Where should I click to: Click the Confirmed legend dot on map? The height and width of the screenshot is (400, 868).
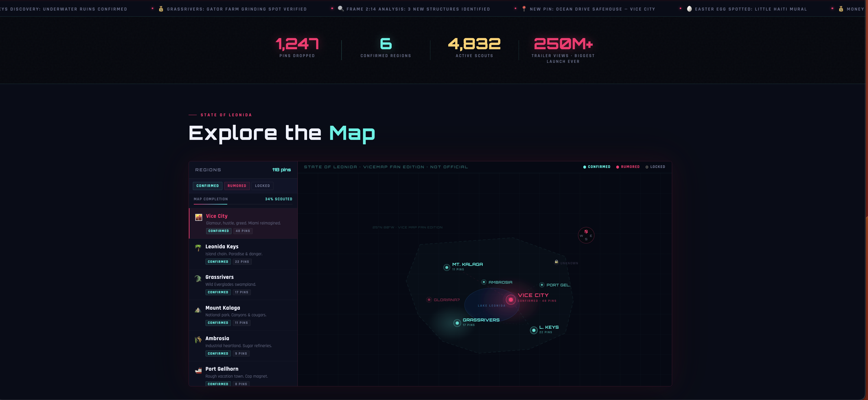[x=585, y=167]
